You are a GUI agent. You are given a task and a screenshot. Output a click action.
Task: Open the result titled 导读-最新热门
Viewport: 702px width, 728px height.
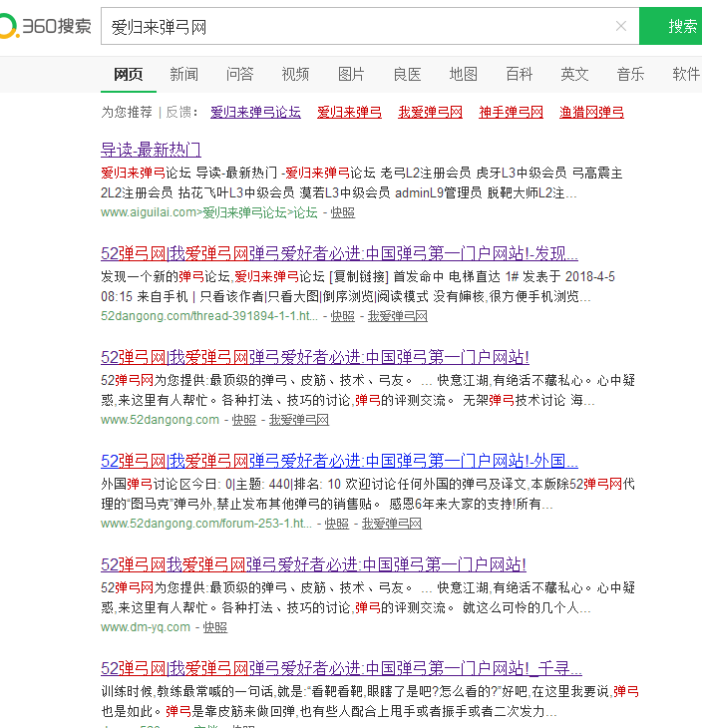[151, 150]
